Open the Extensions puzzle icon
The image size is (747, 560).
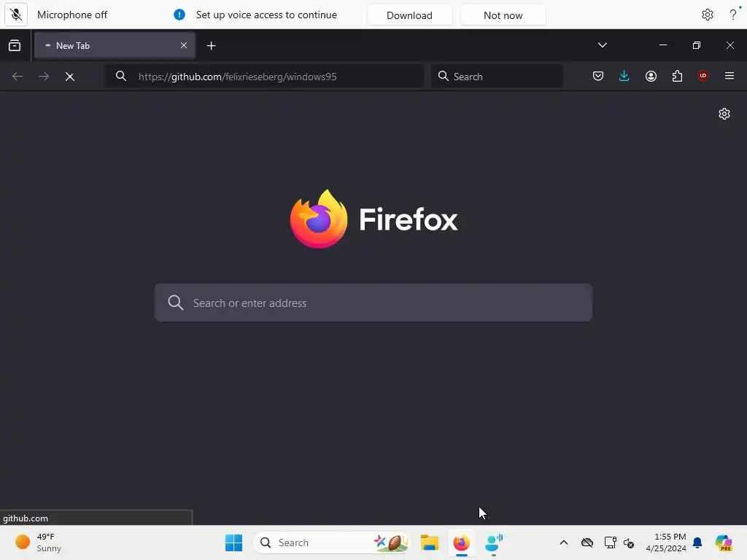point(677,76)
